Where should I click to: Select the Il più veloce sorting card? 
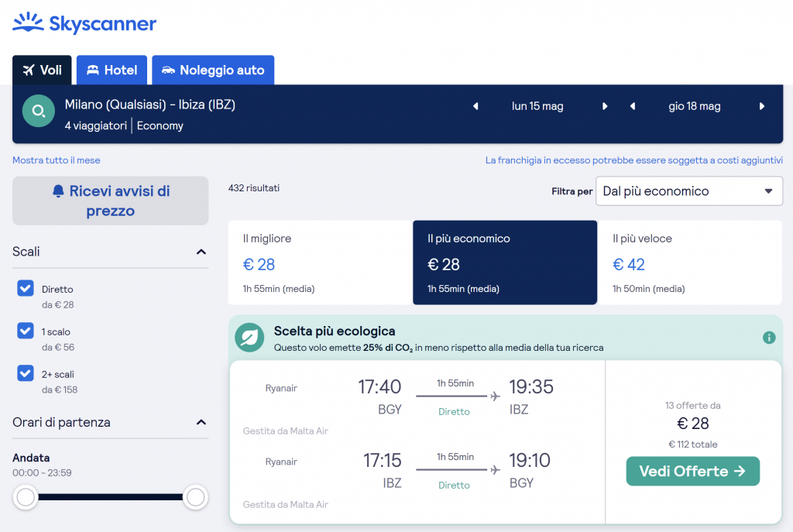coord(689,263)
